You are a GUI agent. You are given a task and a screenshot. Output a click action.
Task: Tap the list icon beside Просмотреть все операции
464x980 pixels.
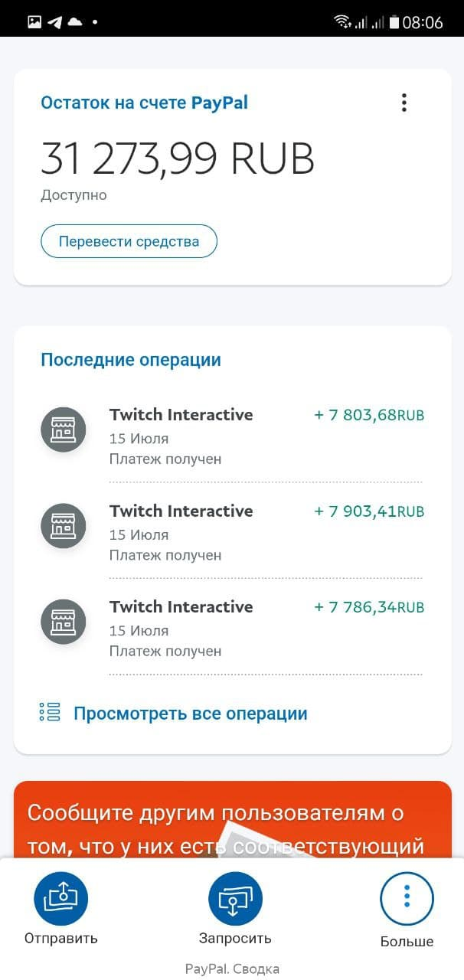click(x=50, y=712)
